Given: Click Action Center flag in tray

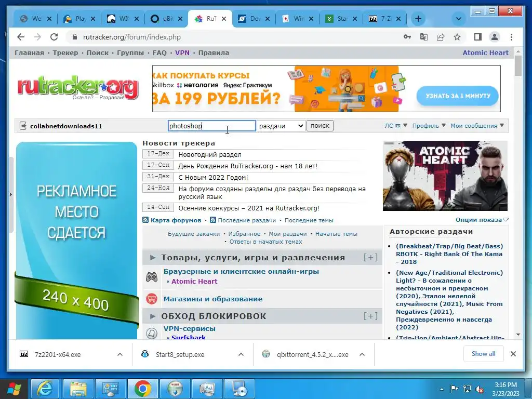Looking at the screenshot, I should 454,389.
